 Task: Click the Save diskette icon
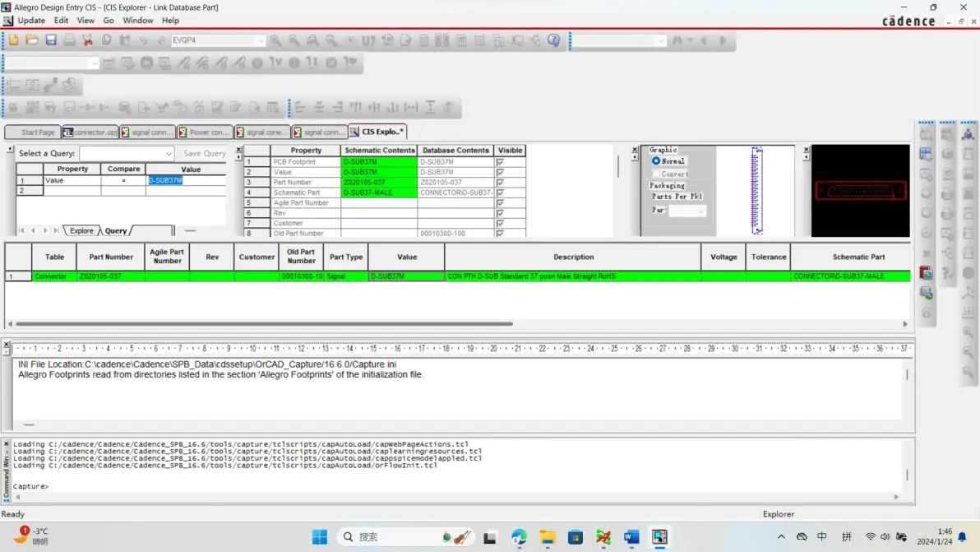[51, 40]
